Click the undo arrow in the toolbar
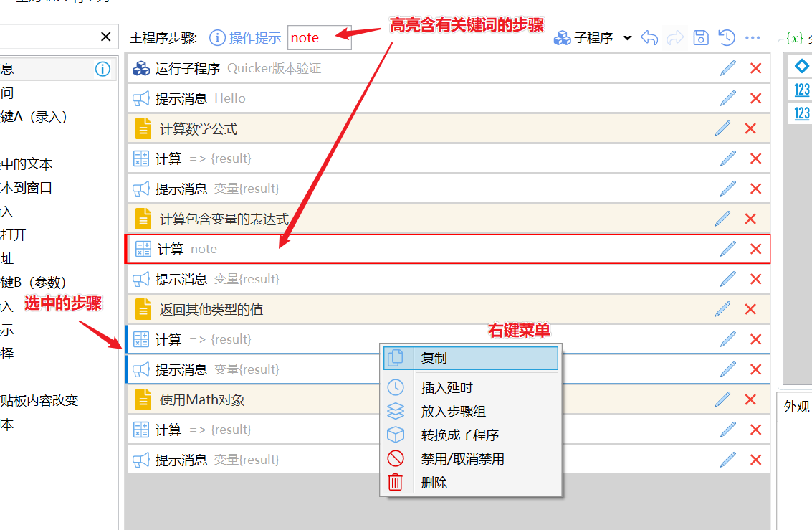 pyautogui.click(x=649, y=38)
